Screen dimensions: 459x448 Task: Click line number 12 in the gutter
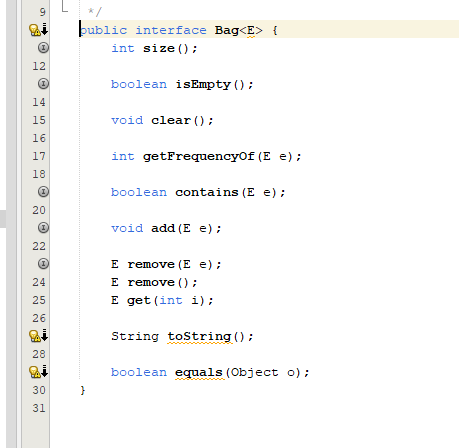[x=39, y=66]
